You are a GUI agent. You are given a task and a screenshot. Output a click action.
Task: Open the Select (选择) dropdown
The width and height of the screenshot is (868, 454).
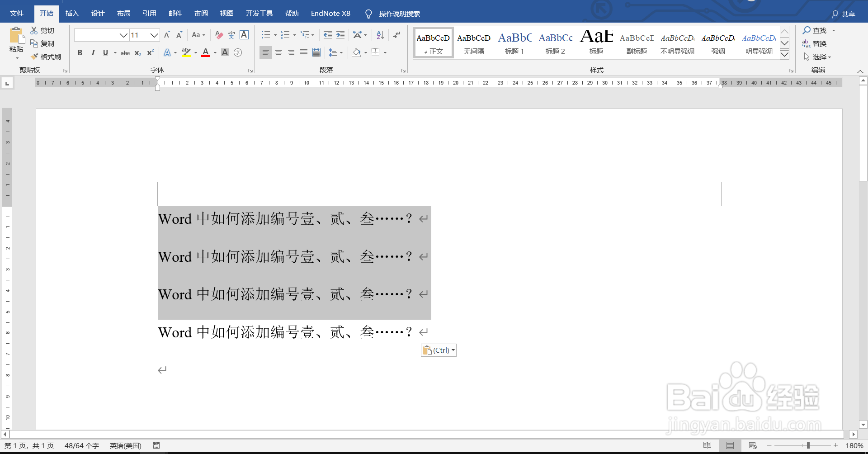[x=818, y=57]
